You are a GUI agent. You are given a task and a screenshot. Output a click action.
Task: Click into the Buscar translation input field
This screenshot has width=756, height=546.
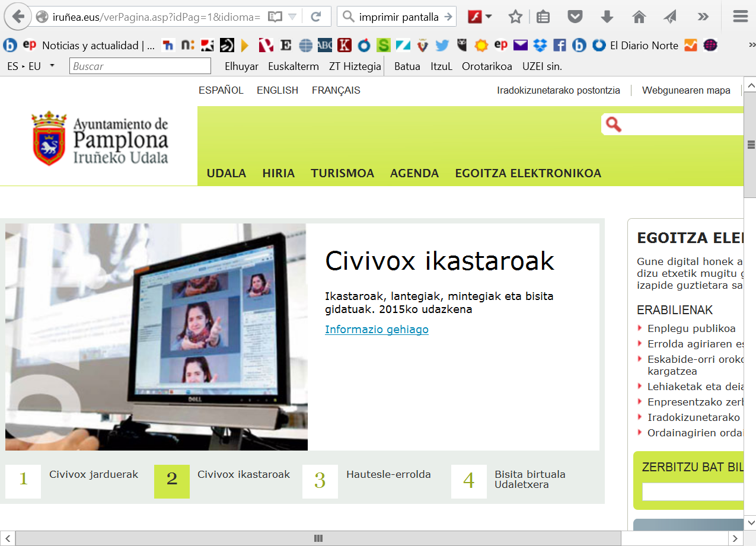(140, 66)
